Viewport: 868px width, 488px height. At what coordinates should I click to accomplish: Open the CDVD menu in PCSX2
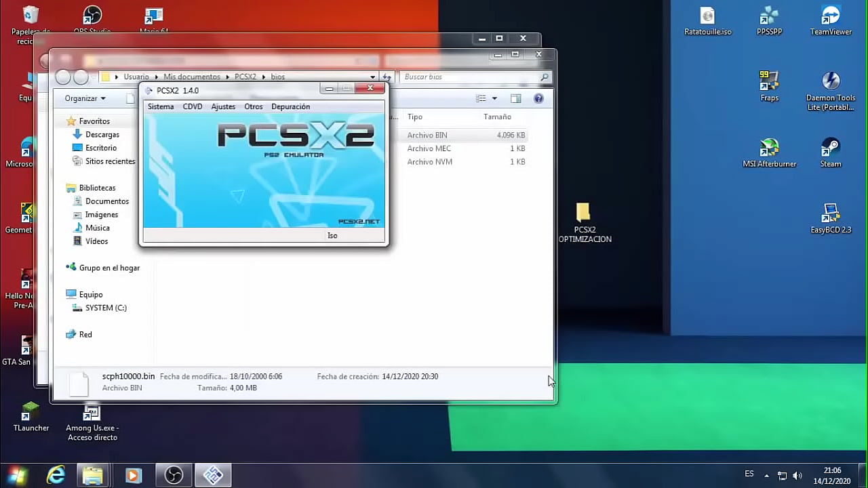tap(192, 106)
